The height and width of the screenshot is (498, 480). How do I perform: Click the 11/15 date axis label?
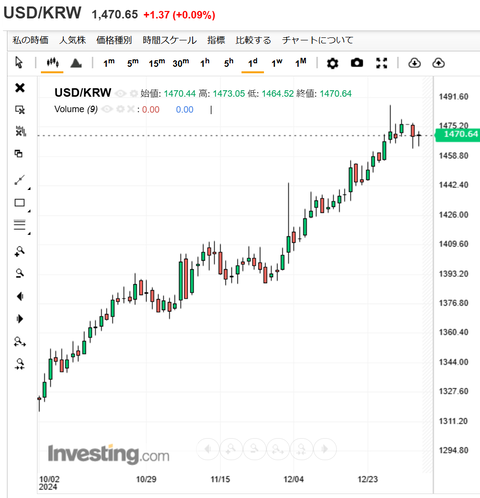tap(220, 479)
